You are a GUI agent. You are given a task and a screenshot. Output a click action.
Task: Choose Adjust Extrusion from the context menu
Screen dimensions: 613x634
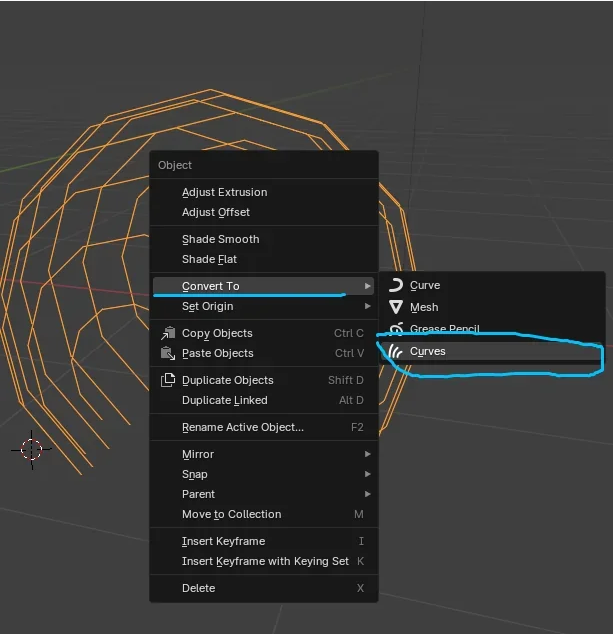click(264, 192)
